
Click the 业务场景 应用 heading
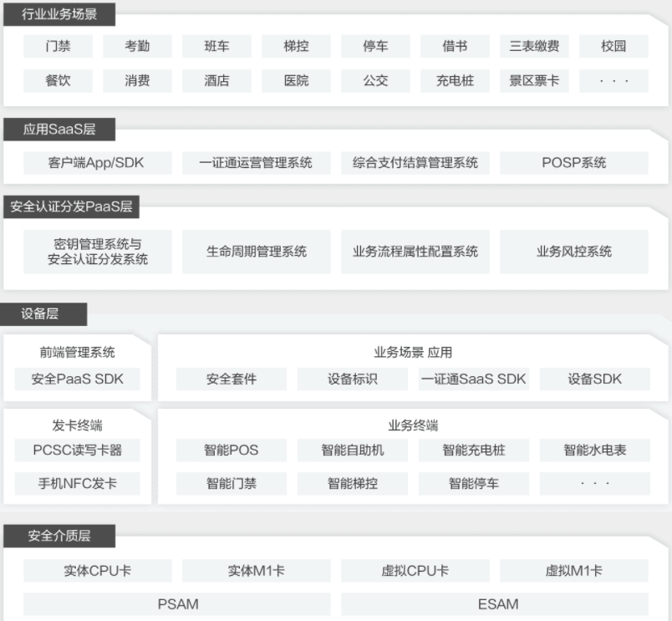413,352
